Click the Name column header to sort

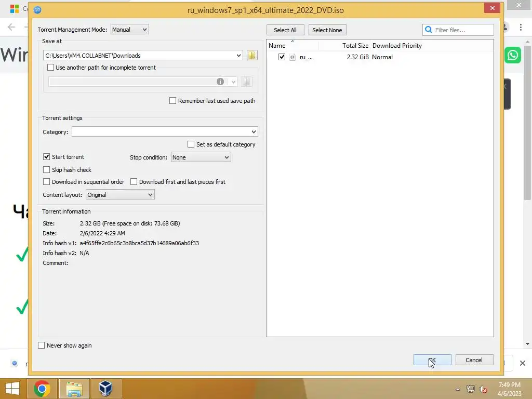click(x=292, y=46)
